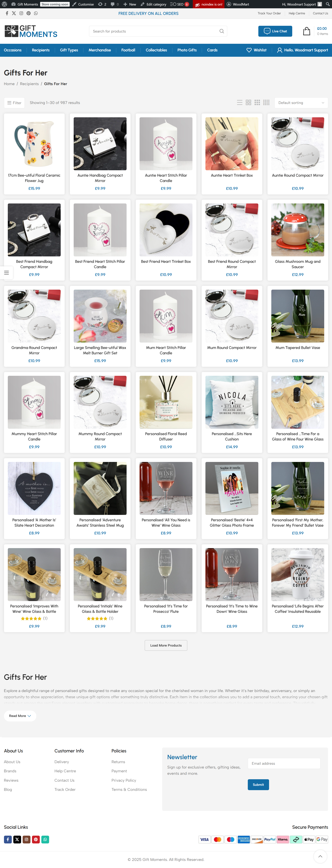
Task: Open Facebook icon in top bar
Action: click(x=7, y=13)
